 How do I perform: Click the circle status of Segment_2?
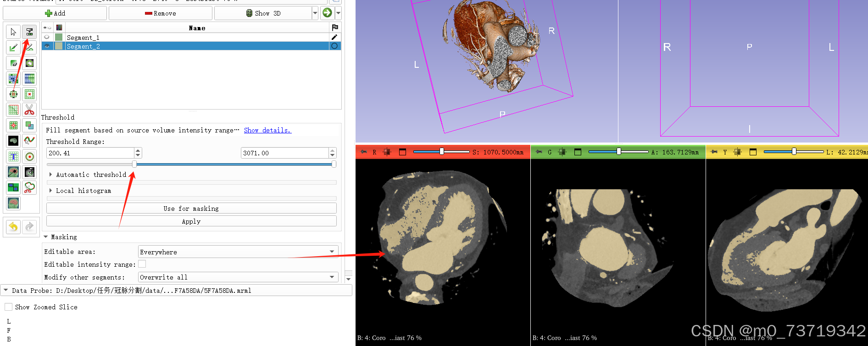[334, 46]
